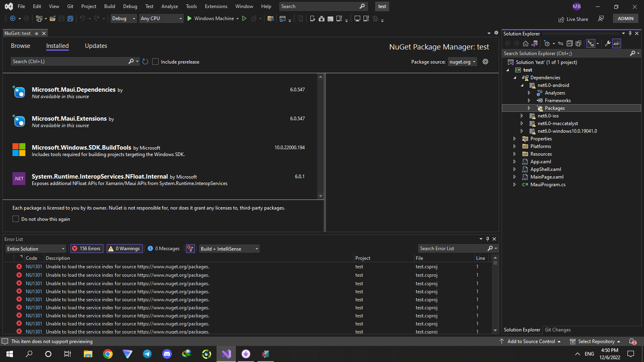Pin the Error List panel
Viewport: 644px width, 362px height.
[487, 239]
